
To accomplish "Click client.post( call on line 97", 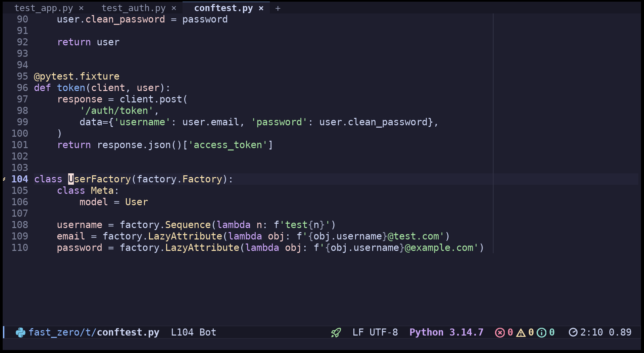I will pos(154,99).
